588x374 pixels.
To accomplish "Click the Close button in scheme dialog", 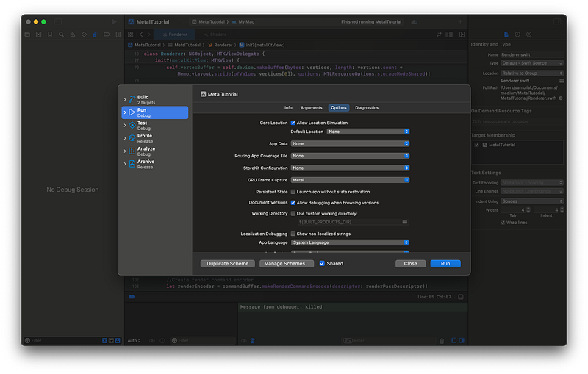I will [411, 264].
